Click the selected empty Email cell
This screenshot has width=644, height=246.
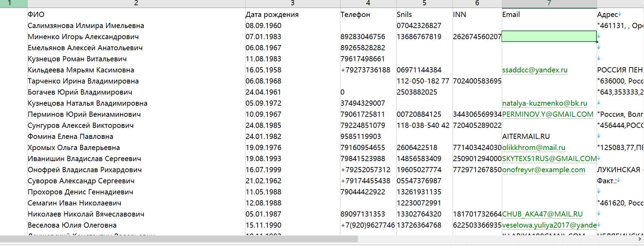point(549,36)
